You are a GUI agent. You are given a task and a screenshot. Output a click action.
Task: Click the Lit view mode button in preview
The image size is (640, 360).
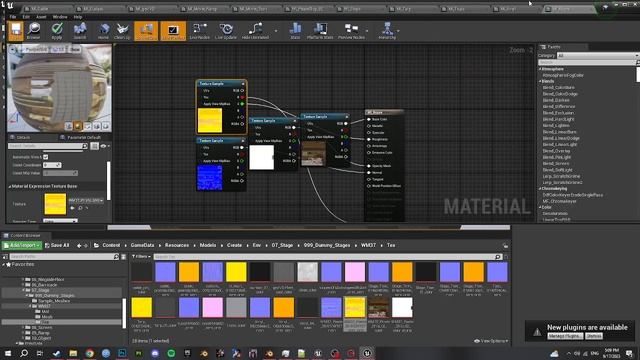pyautogui.click(x=58, y=49)
